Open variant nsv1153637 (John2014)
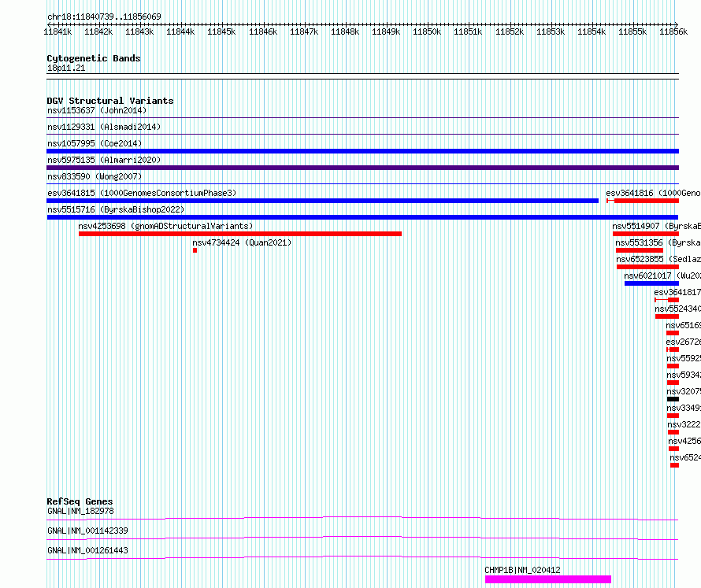Screen dimensions: 701x588 tap(97, 110)
